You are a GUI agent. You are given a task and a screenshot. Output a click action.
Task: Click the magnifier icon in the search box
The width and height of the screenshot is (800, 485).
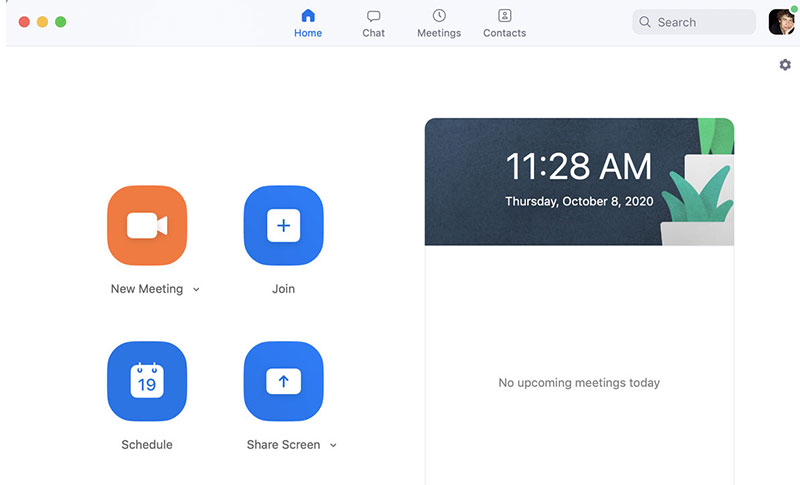[x=645, y=22]
